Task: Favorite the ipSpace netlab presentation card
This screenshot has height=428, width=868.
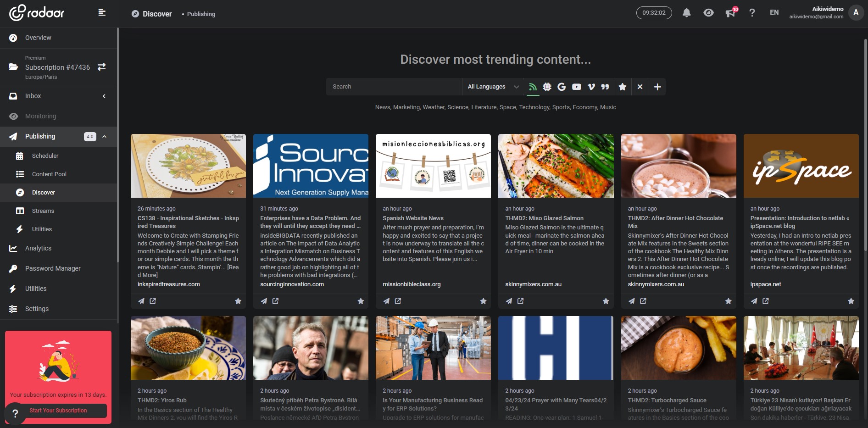Action: tap(851, 301)
